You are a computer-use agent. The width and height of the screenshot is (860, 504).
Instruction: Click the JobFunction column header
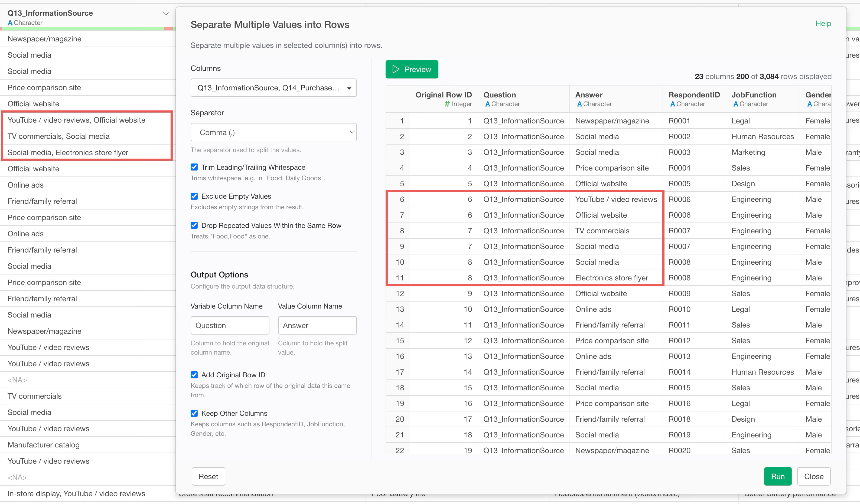pos(763,99)
